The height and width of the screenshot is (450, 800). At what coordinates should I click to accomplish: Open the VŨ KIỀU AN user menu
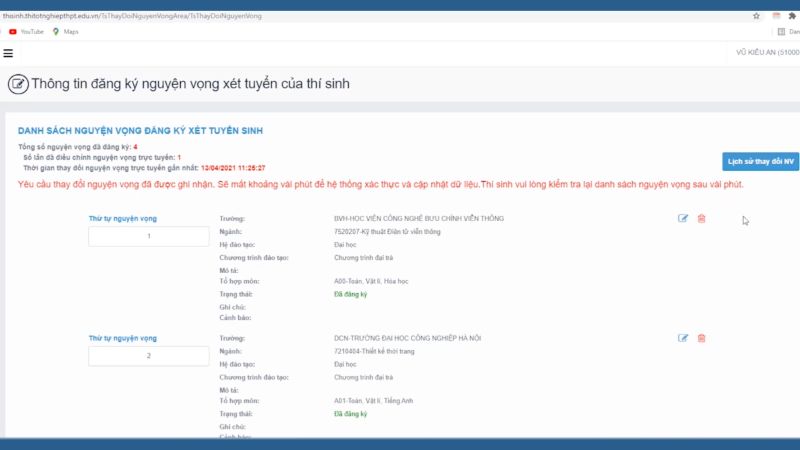767,53
